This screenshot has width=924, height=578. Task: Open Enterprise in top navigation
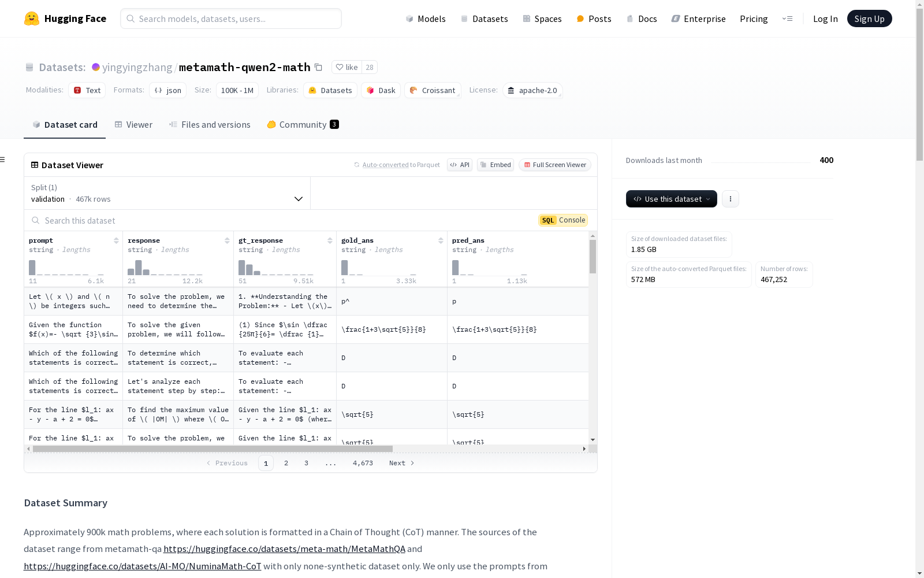click(698, 18)
